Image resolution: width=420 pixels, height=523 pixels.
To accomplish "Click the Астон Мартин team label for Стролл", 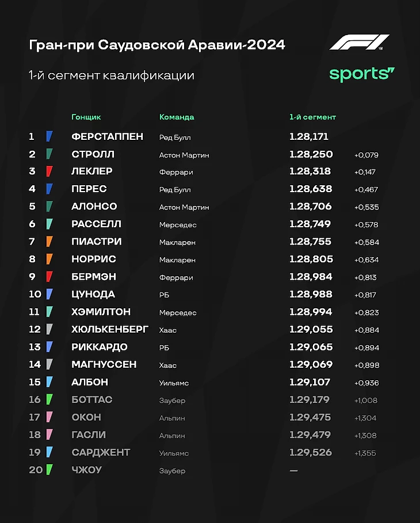I will [x=184, y=155].
